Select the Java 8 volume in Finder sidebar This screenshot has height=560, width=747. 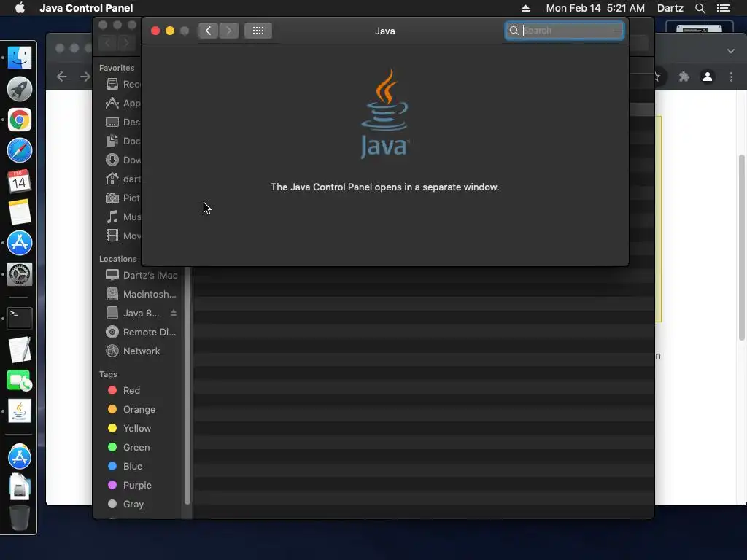[134, 314]
